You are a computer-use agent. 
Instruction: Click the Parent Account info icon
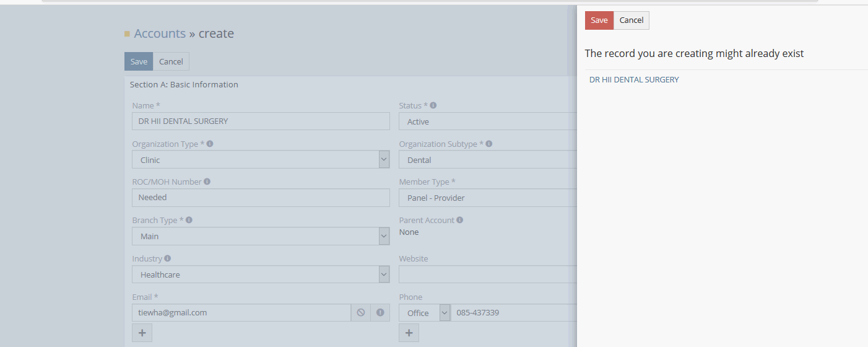[x=460, y=220]
